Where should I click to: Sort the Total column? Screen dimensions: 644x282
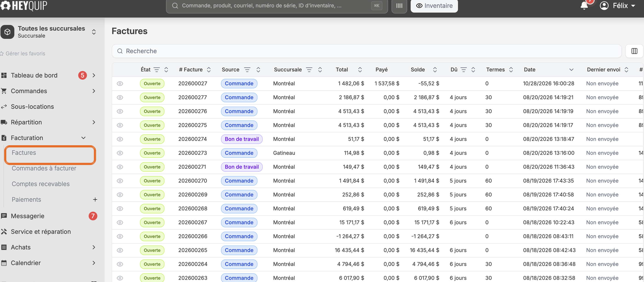click(360, 70)
